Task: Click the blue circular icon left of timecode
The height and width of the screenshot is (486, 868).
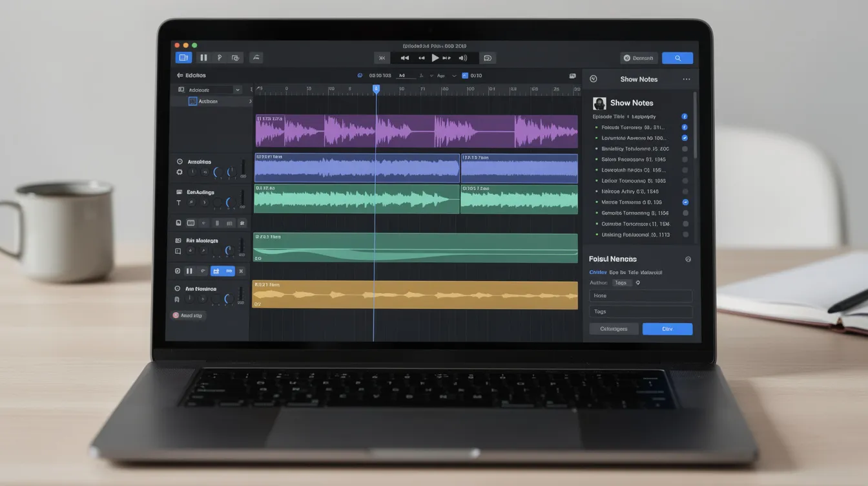Action: click(360, 76)
